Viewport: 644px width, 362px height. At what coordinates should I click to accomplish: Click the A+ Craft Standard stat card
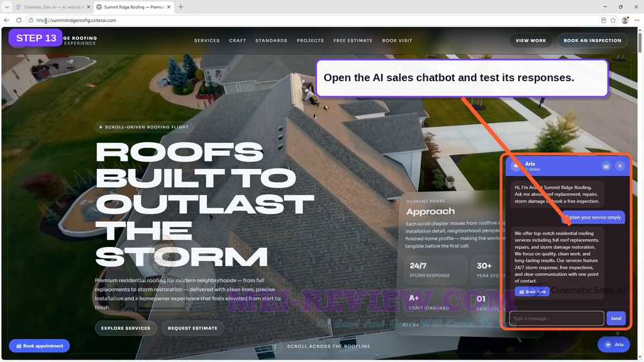pos(435,302)
